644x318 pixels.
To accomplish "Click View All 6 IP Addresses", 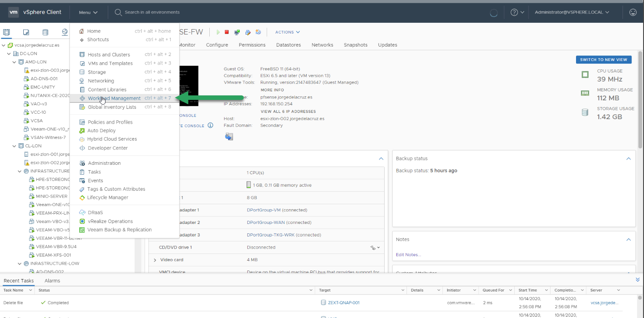I will [288, 112].
